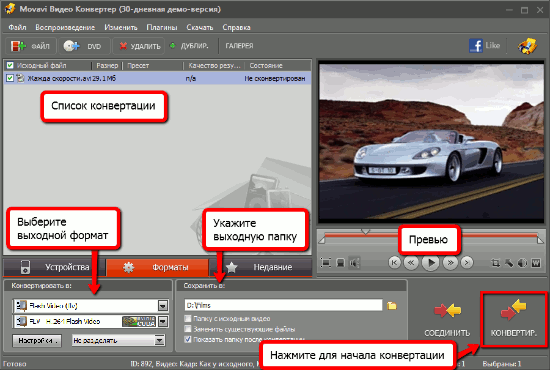Viewport: 550px width, 370px height.
Task: Click the left trim marker of timeline
Action: pyautogui.click(x=322, y=240)
